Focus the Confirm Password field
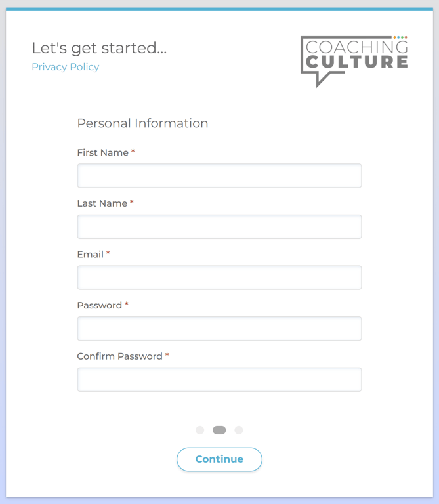Screen dimensions: 439x504 219,380
